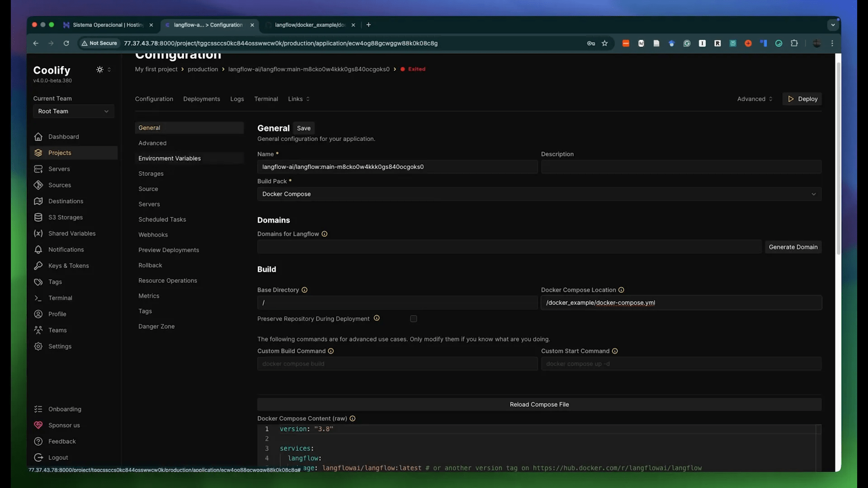Viewport: 868px width, 488px height.
Task: Switch to the Deployments tab
Action: point(202,99)
